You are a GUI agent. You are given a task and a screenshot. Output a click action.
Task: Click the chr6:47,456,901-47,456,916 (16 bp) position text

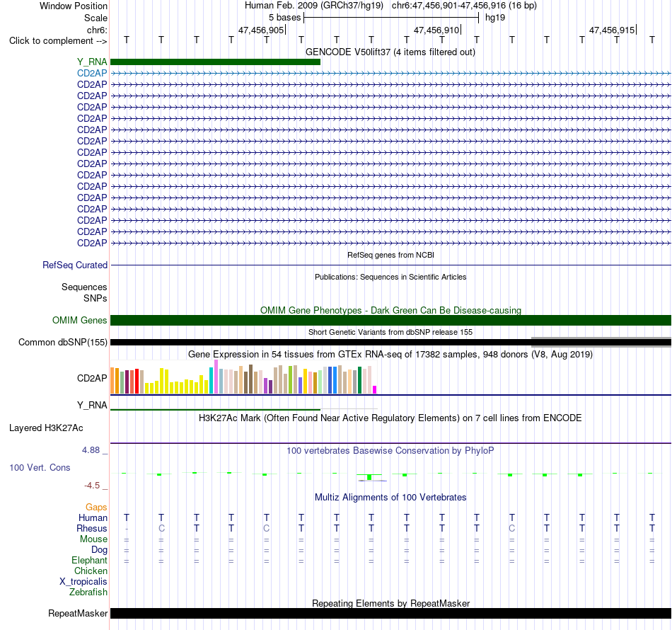click(x=464, y=6)
